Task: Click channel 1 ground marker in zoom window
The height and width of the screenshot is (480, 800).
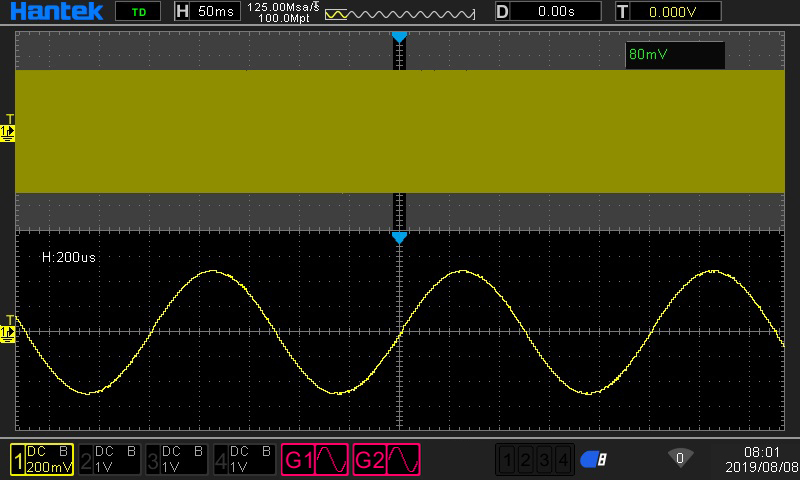Action: point(9,328)
